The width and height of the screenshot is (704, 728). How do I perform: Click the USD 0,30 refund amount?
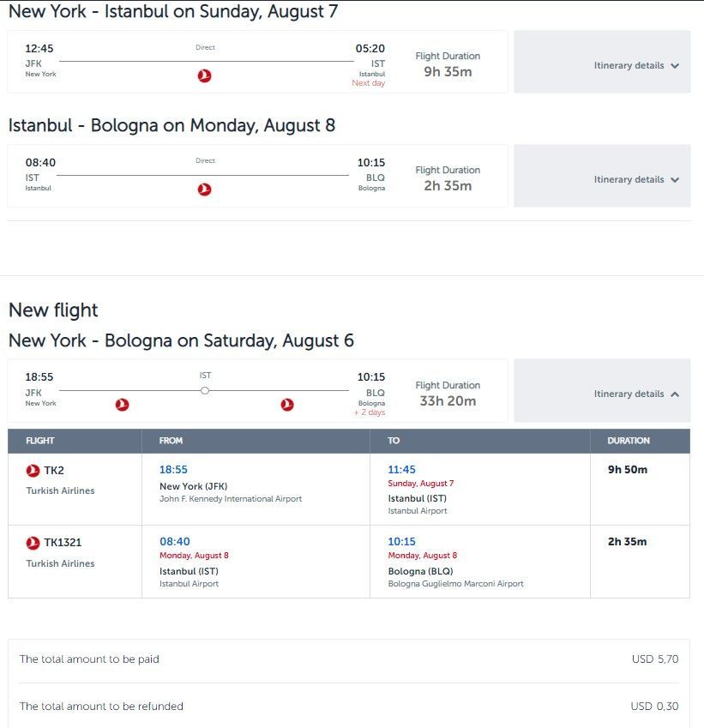coord(654,707)
